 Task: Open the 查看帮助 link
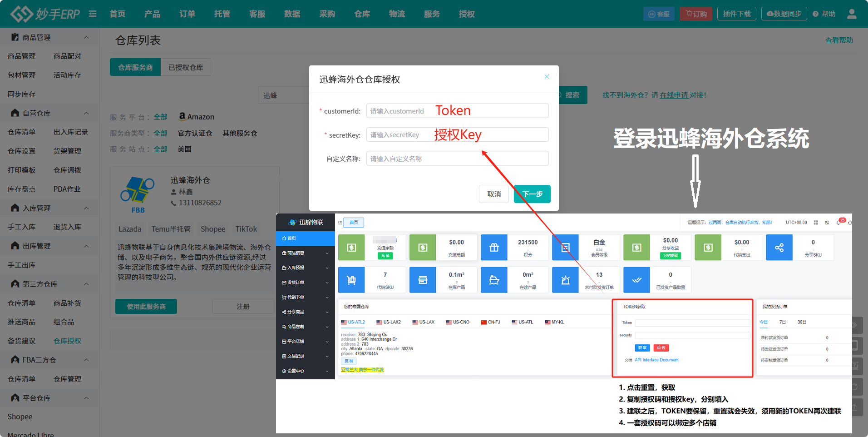(839, 40)
